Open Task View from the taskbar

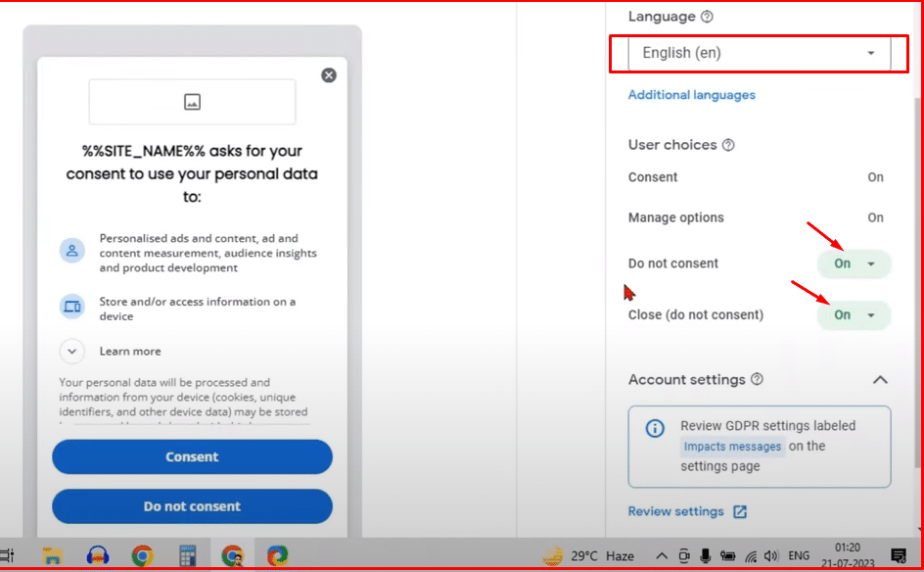click(x=7, y=555)
